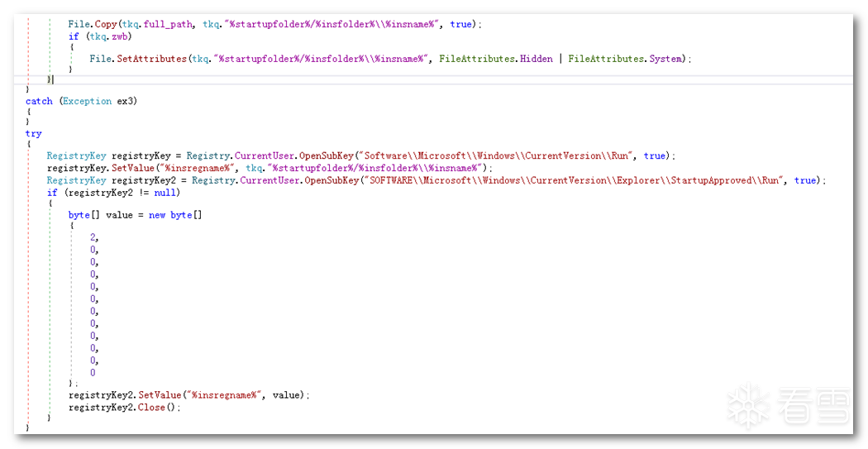Click the byte value 2 in the array

pyautogui.click(x=93, y=237)
